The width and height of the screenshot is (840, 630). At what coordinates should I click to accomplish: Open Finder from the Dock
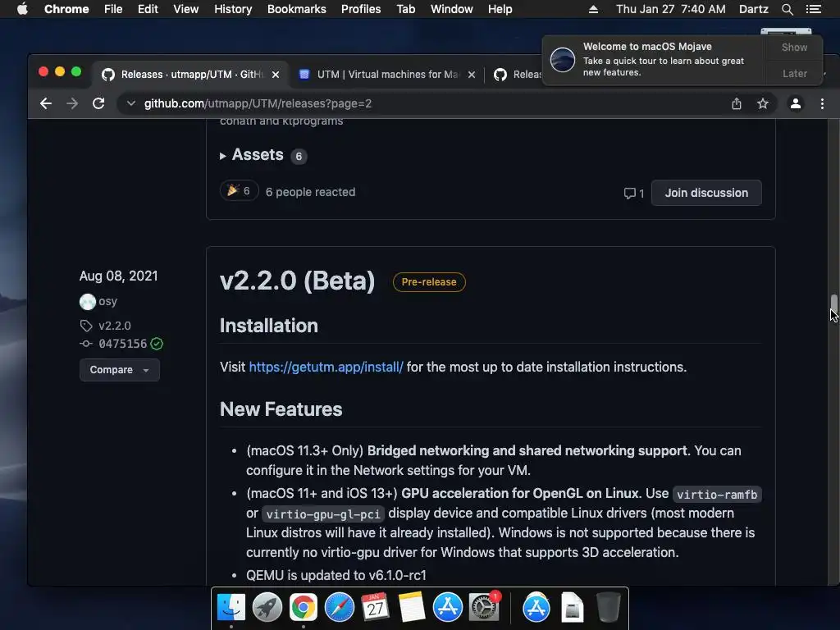pos(231,608)
